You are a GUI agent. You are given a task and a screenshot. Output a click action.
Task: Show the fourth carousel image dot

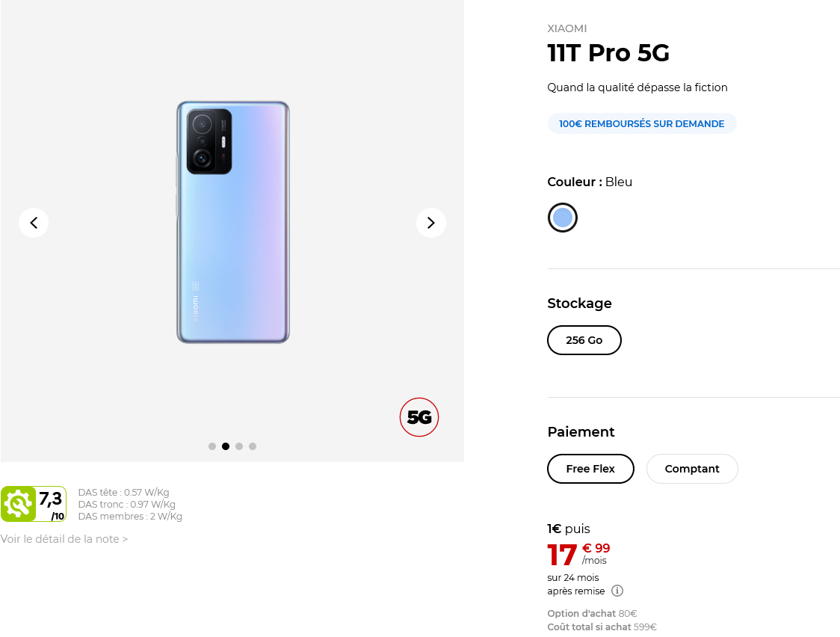click(253, 446)
